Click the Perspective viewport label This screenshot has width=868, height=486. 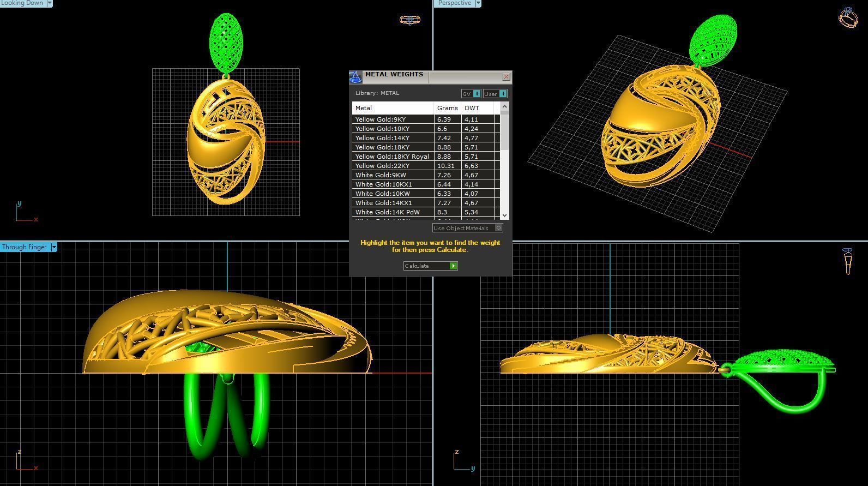(454, 3)
